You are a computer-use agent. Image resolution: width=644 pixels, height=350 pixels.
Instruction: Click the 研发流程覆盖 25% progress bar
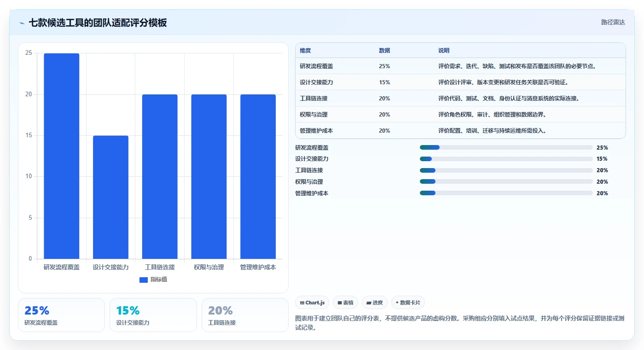point(506,147)
